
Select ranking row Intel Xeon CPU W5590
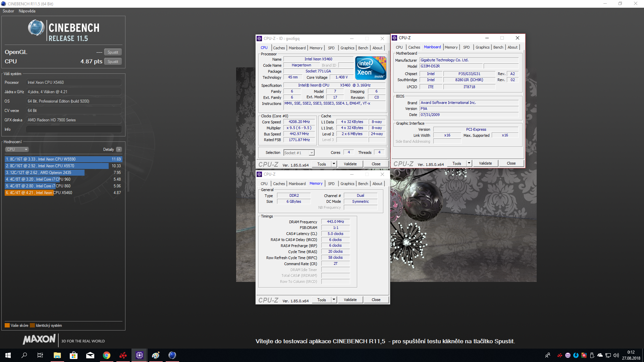pos(63,159)
